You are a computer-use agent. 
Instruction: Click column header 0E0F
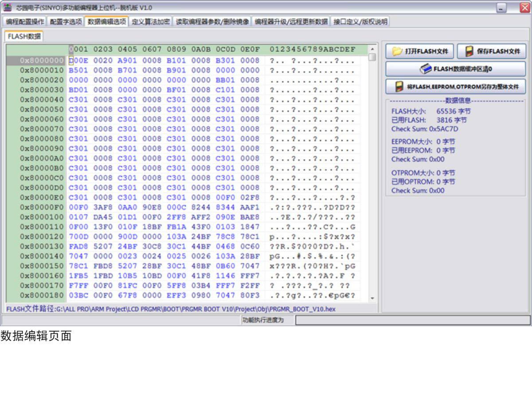250,49
